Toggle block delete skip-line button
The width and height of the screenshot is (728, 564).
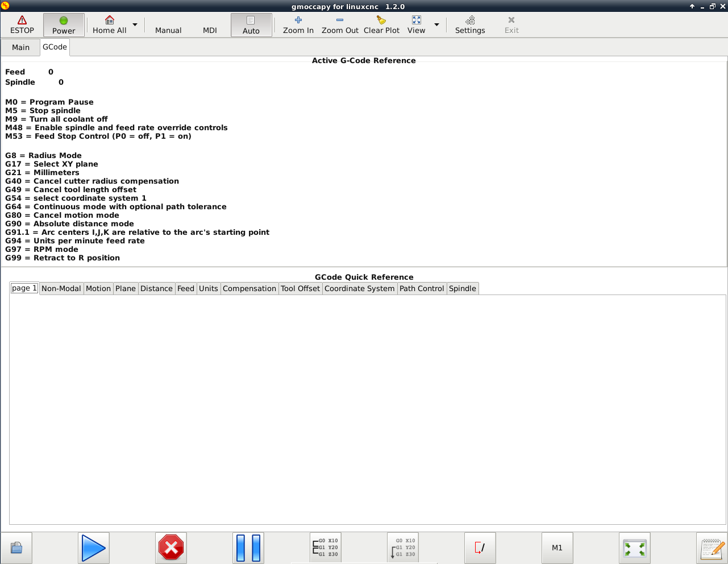pos(480,548)
